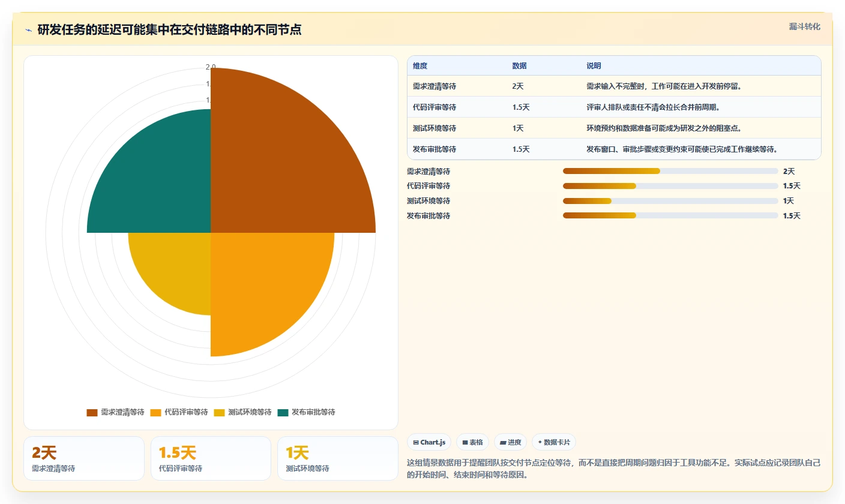Viewport: 845px width, 504px height.
Task: Click the 发布审批等待 progress row label
Action: click(x=429, y=215)
